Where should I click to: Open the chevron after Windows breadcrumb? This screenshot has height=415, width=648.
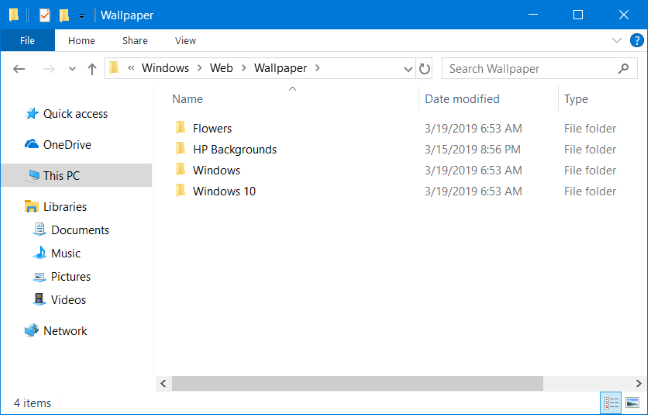point(200,68)
